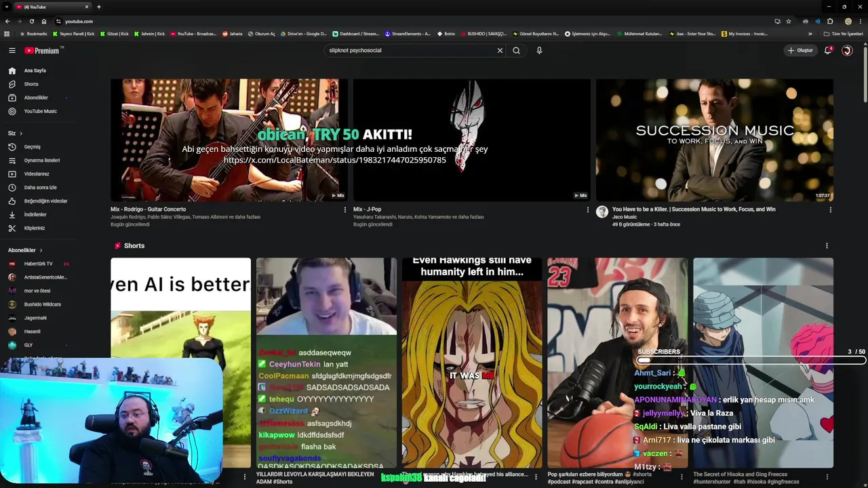Open Shorts shelf three-dot menu
The height and width of the screenshot is (488, 868).
click(x=827, y=246)
